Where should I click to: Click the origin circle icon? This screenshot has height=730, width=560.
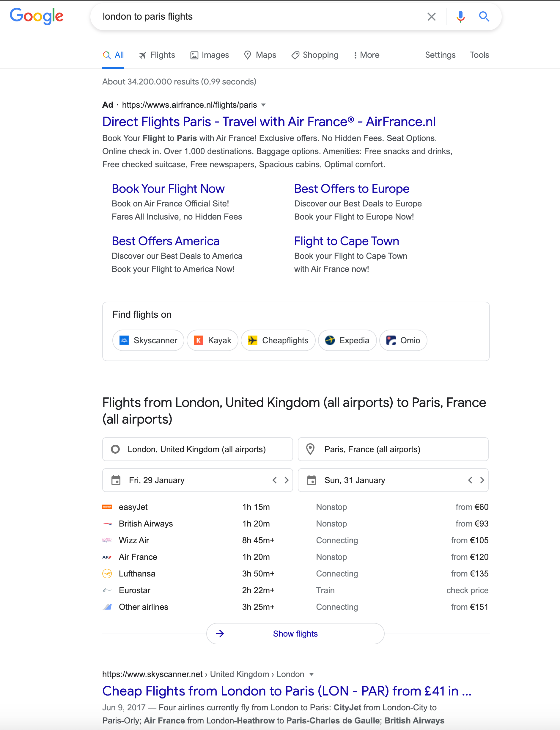pyautogui.click(x=115, y=449)
